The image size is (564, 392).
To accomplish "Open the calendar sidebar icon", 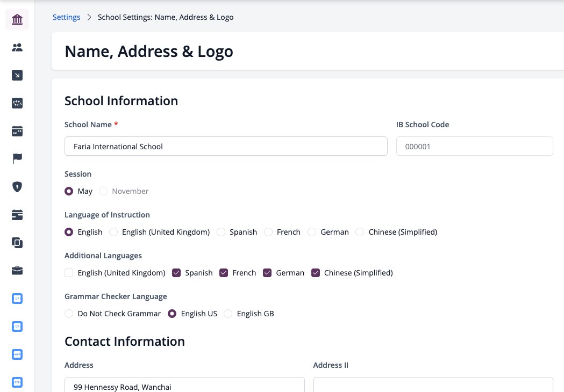I will (x=17, y=131).
